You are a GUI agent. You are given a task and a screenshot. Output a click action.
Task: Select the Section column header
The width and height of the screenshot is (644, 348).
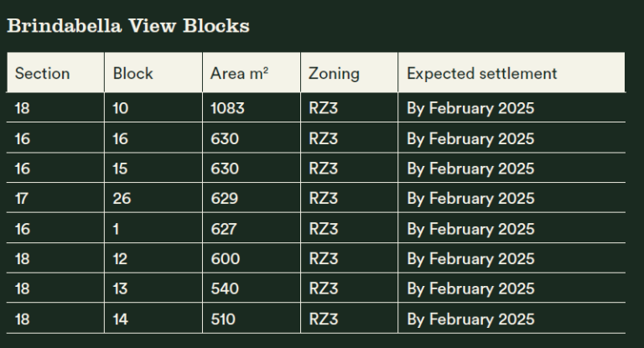43,73
